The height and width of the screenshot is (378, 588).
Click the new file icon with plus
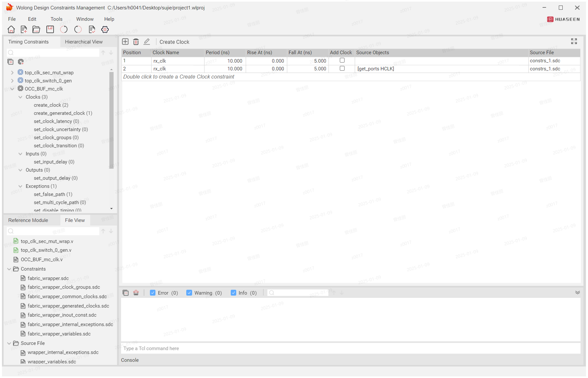tap(24, 30)
